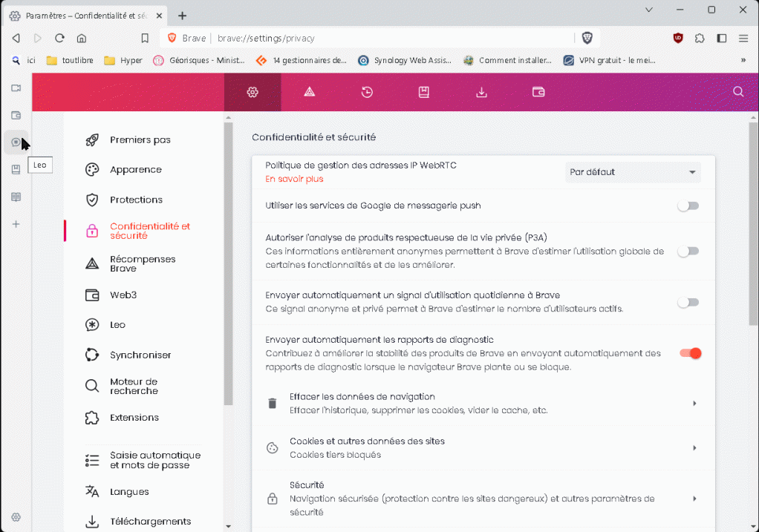Bookmark this page with the bookmark icon
This screenshot has height=532, width=759.
[x=145, y=38]
